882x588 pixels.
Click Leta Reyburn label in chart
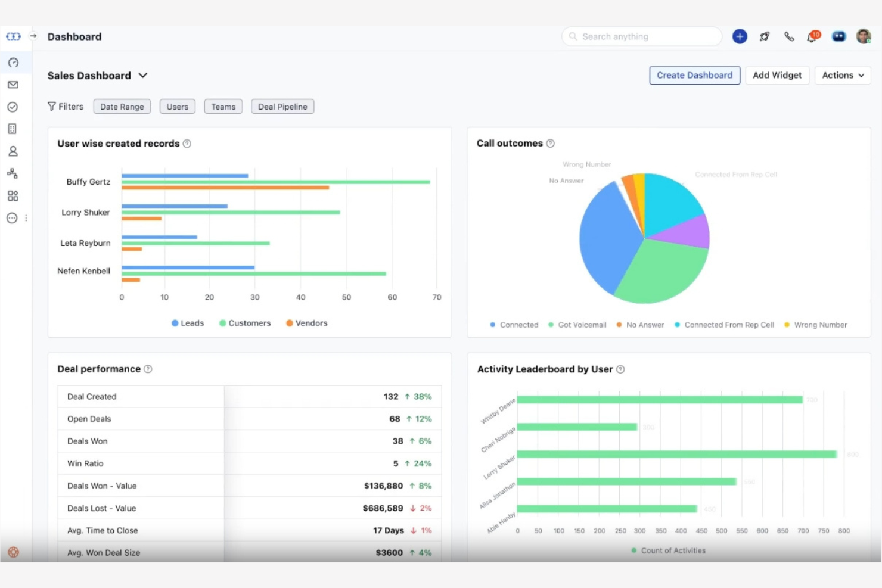pyautogui.click(x=85, y=243)
